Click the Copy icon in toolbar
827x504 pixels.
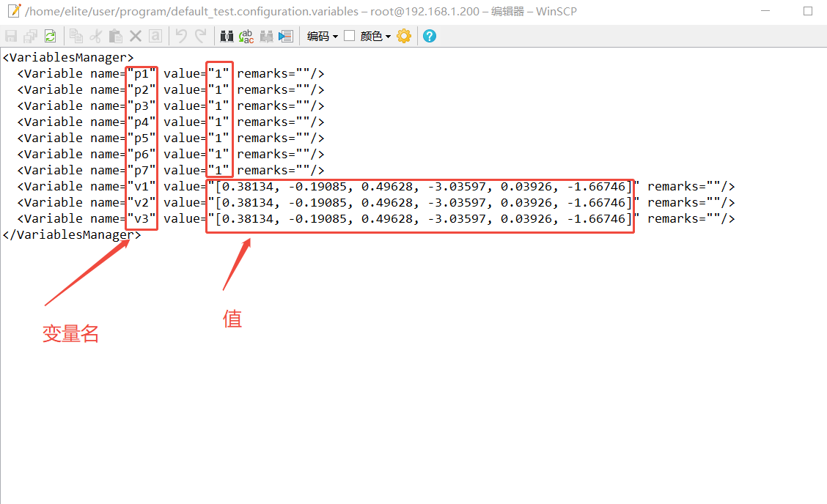[x=76, y=36]
